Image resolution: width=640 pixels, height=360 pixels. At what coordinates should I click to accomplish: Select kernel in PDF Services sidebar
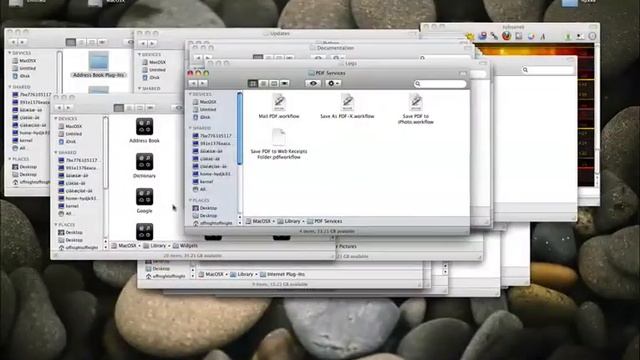(x=203, y=182)
